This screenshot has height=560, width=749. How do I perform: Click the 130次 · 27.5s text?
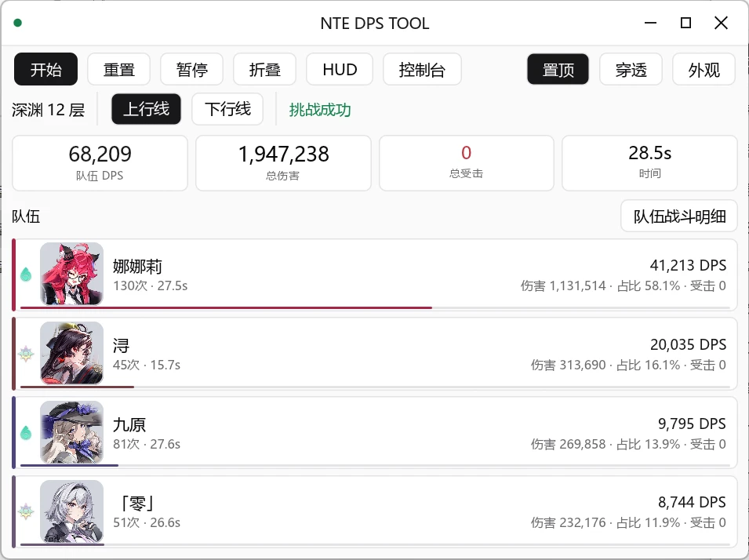pos(150,285)
